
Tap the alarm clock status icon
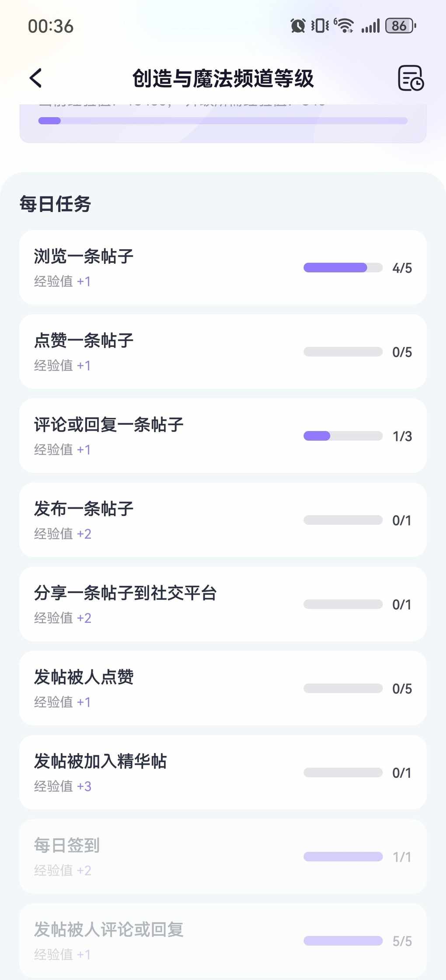pos(298,26)
